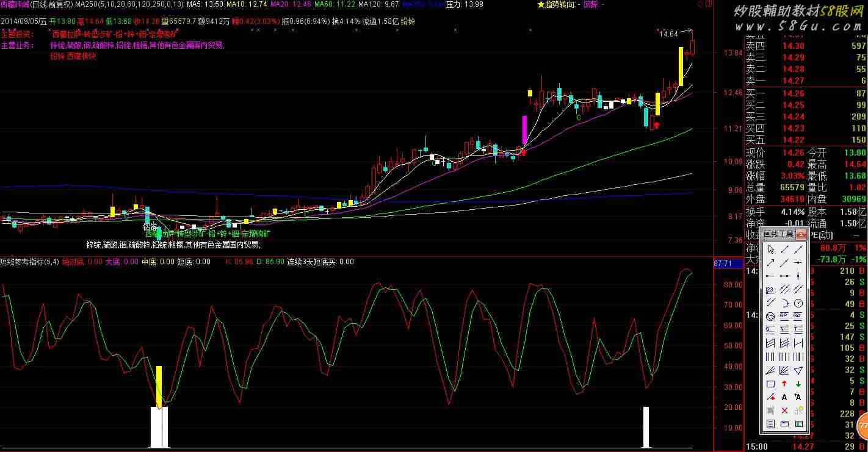This screenshot has height=452, width=868.
Task: Click the 卖一 14.27 order row
Action: tap(806, 81)
